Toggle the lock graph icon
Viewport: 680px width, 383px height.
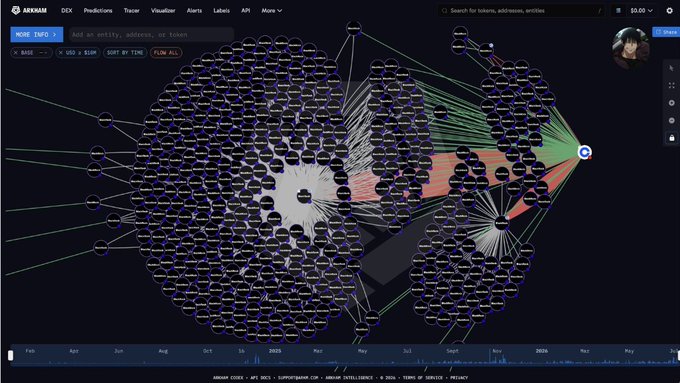[x=672, y=138]
